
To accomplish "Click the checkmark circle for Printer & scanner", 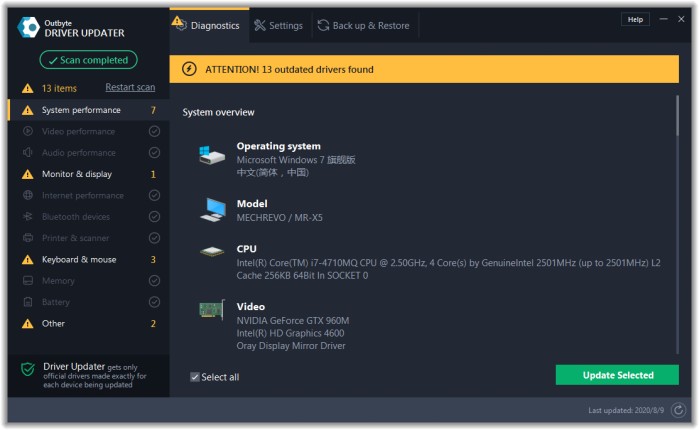I will click(154, 238).
